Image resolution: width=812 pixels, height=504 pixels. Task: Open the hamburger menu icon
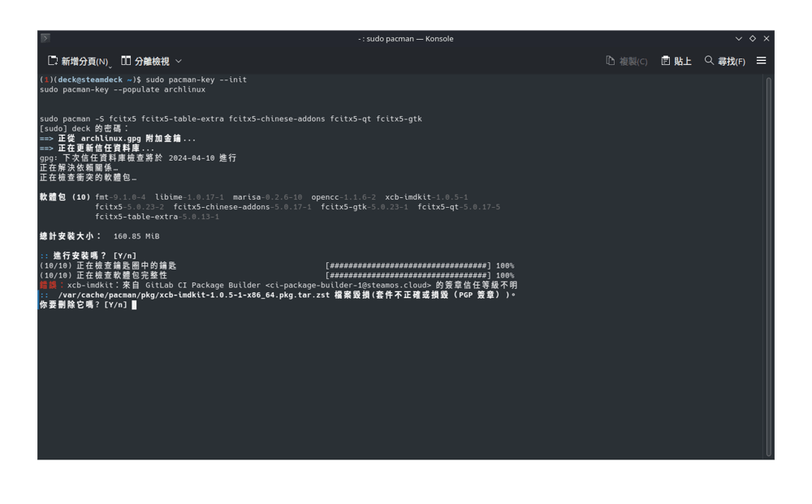coord(761,60)
